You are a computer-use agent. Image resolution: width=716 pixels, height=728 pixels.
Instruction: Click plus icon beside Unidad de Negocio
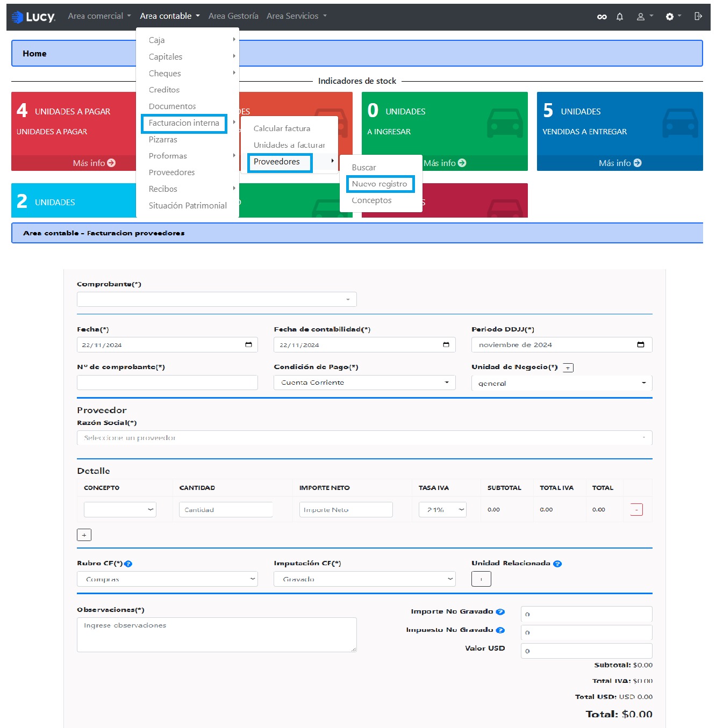568,368
